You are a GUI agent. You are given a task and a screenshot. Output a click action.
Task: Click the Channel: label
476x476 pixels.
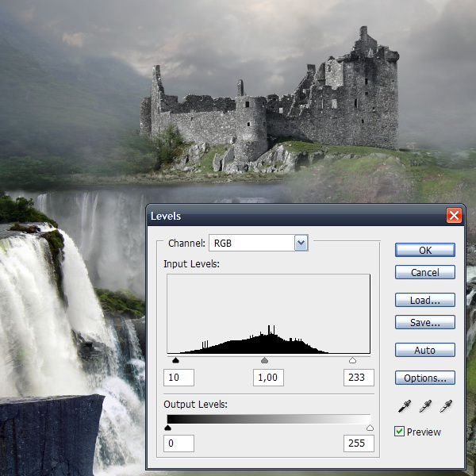tap(186, 244)
